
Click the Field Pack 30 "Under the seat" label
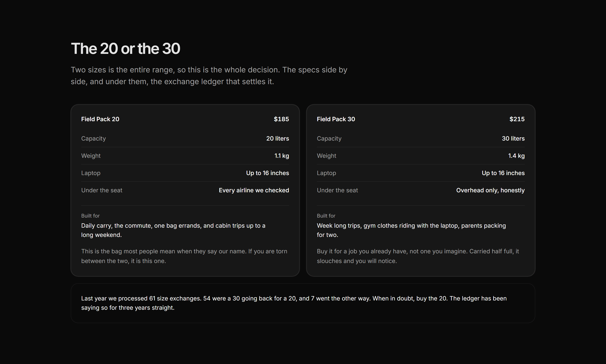coord(337,190)
